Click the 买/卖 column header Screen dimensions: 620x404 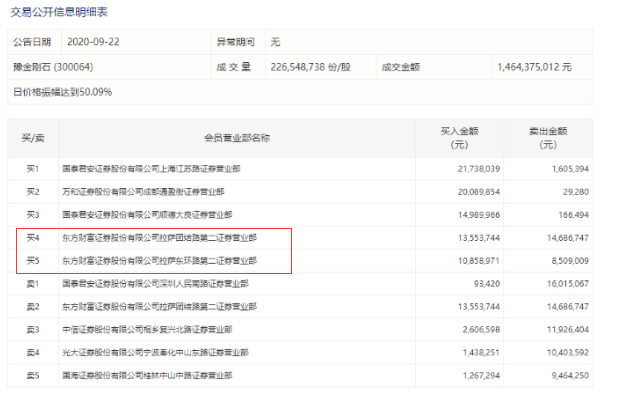(33, 138)
